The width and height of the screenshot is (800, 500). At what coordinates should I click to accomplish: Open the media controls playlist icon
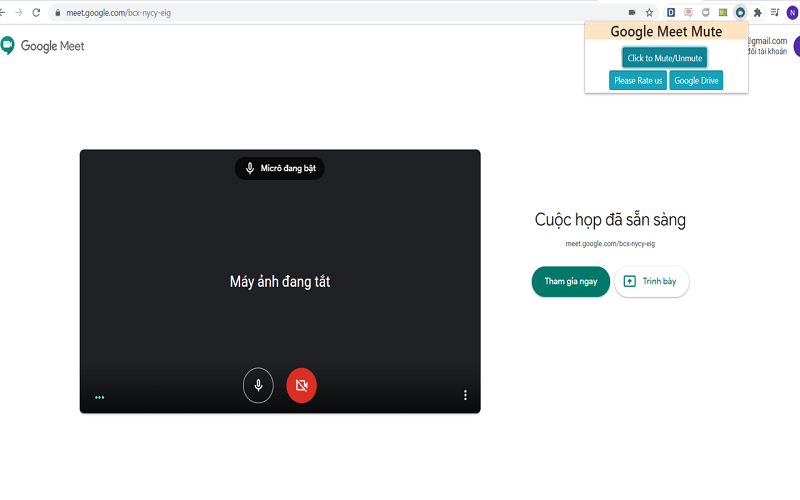click(775, 12)
